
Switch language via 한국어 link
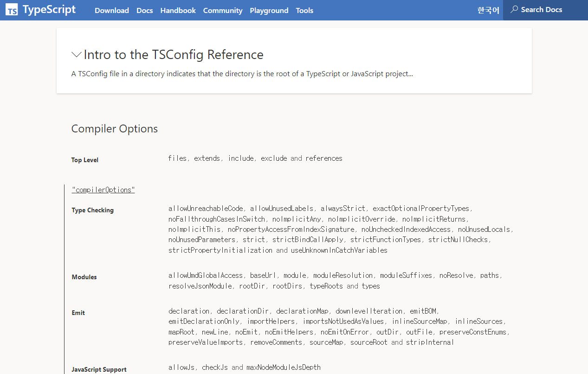488,10
